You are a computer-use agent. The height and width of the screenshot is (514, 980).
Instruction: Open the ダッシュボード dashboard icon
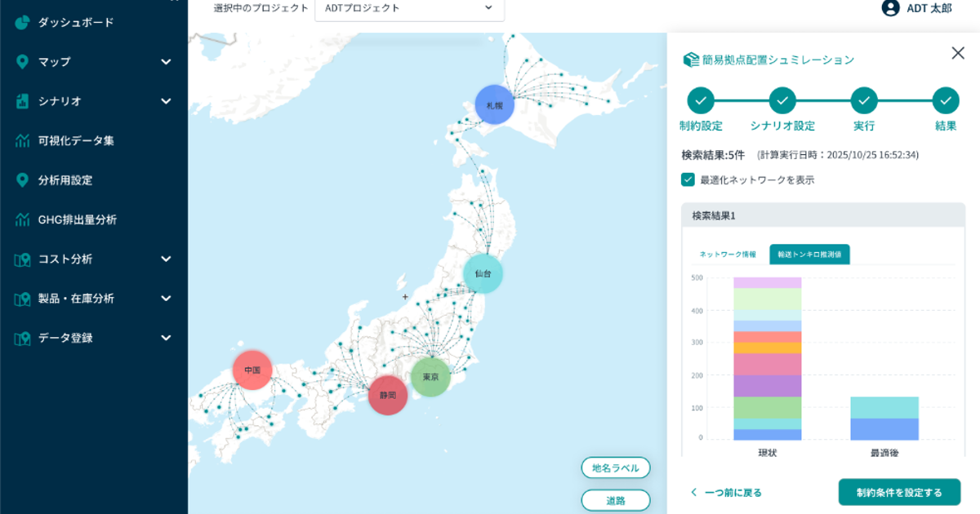point(23,22)
